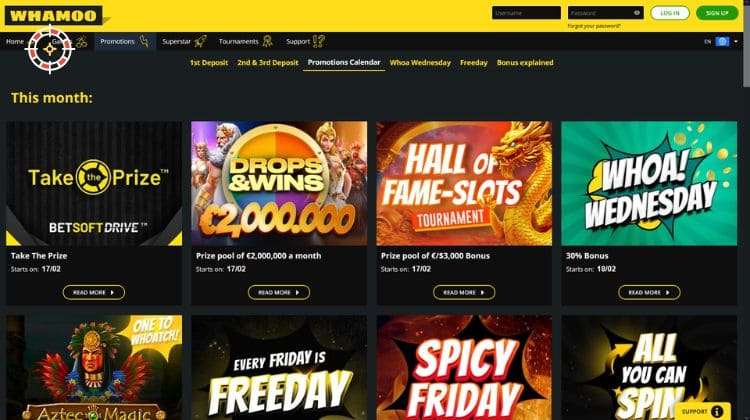Click the cherries icon next to Games

coord(82,42)
